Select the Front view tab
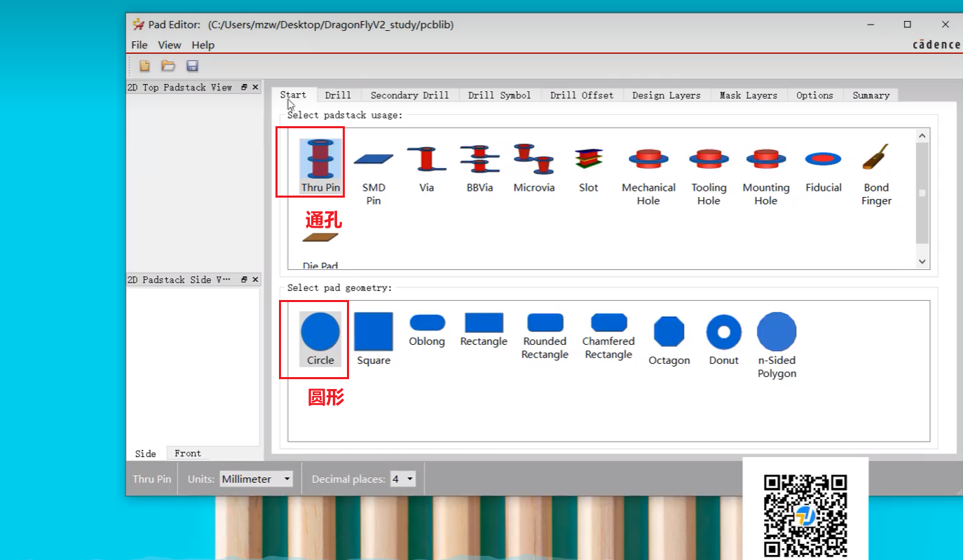The image size is (963, 560). pos(188,453)
